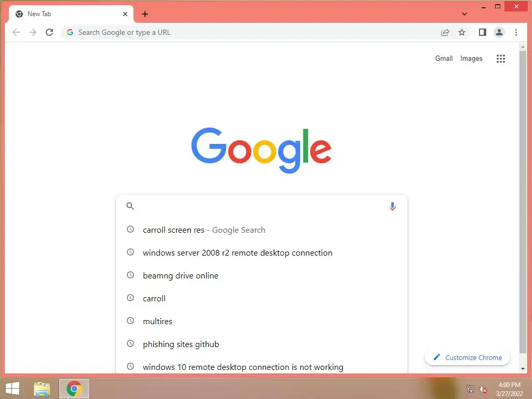Image resolution: width=532 pixels, height=399 pixels.
Task: Click the page's vertical scrollbar
Action: 523,202
